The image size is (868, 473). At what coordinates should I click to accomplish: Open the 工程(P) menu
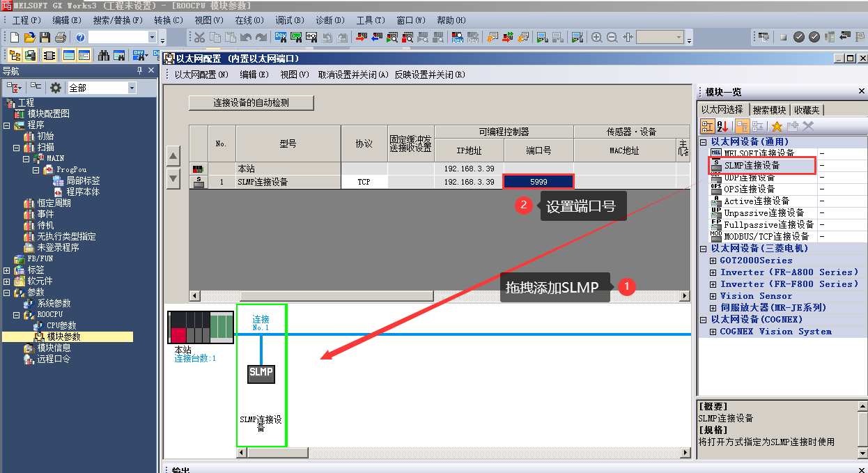(x=26, y=20)
